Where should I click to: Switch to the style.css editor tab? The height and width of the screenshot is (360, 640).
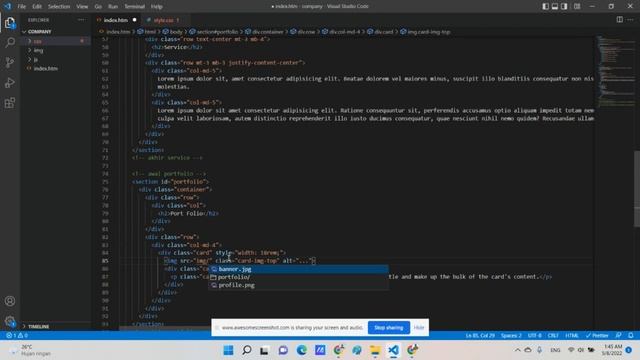click(163, 20)
